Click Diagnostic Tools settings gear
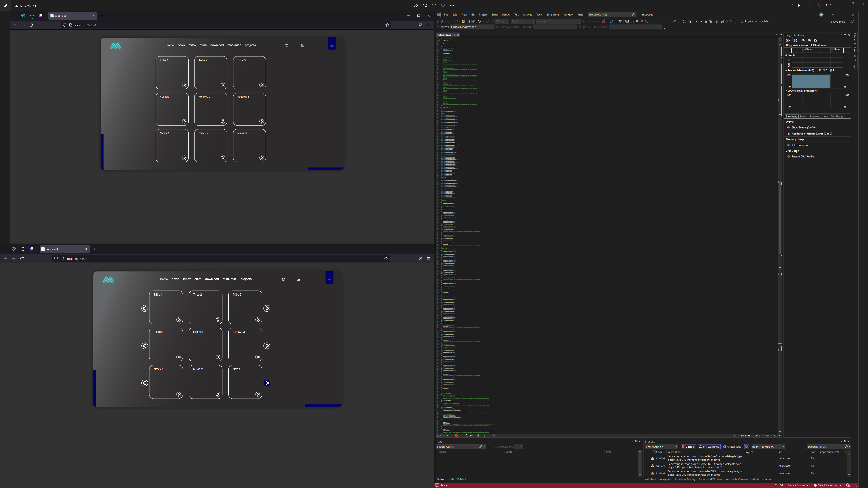This screenshot has height=488, width=868. pos(788,40)
